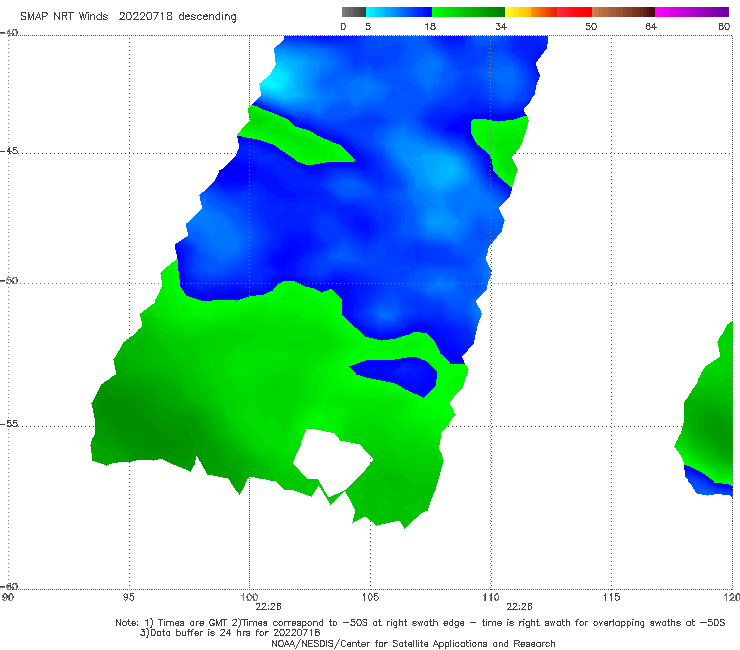Click the colorbar label '50'
740x650 pixels.
tap(591, 27)
